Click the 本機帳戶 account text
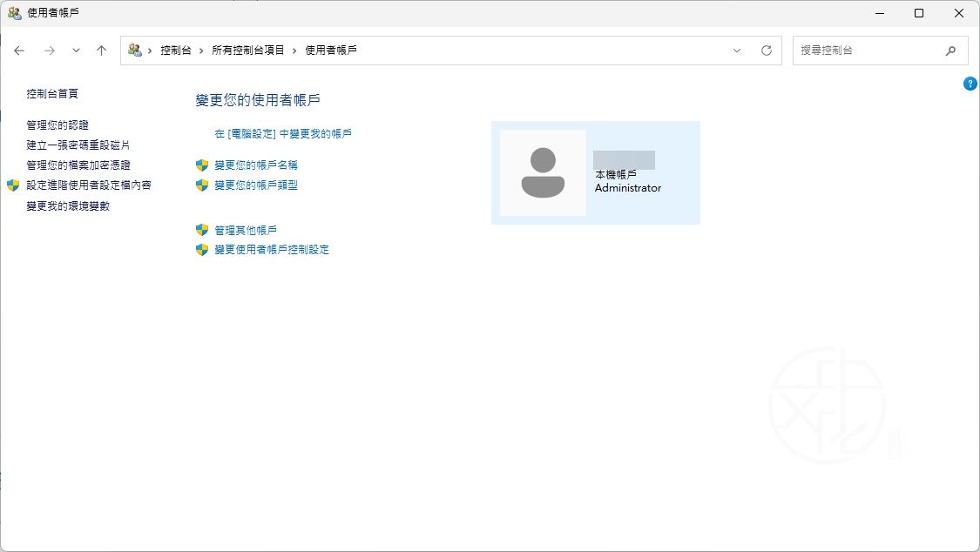The image size is (980, 552). pos(616,175)
